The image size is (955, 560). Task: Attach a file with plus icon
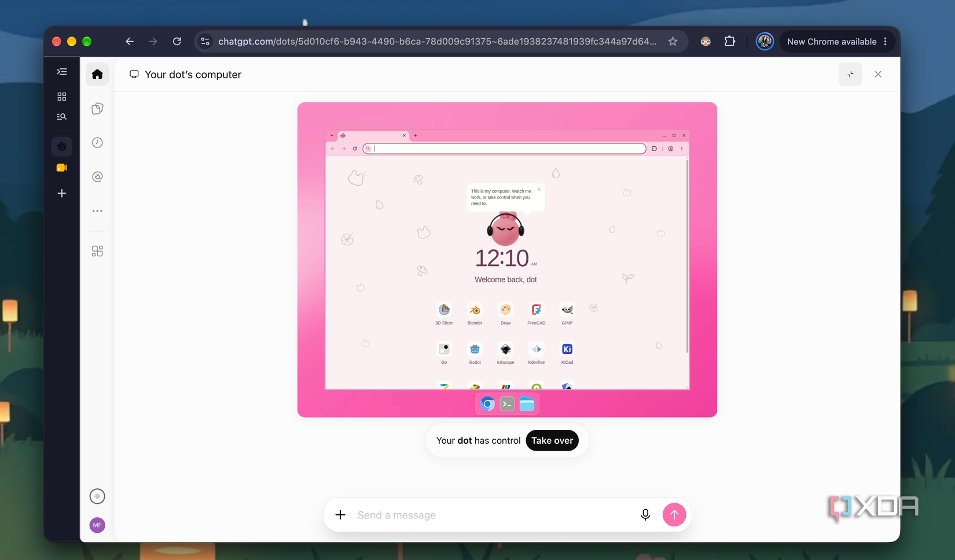pos(340,515)
